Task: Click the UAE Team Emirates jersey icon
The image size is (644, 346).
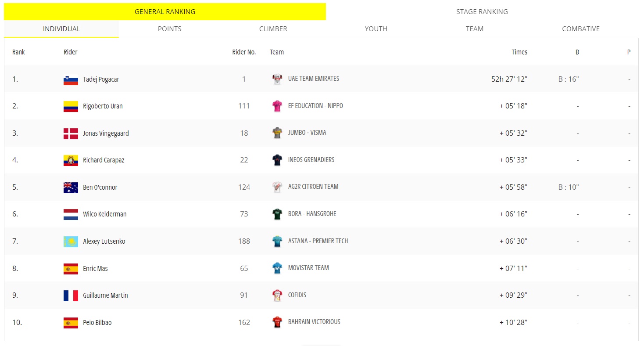Action: click(x=277, y=79)
